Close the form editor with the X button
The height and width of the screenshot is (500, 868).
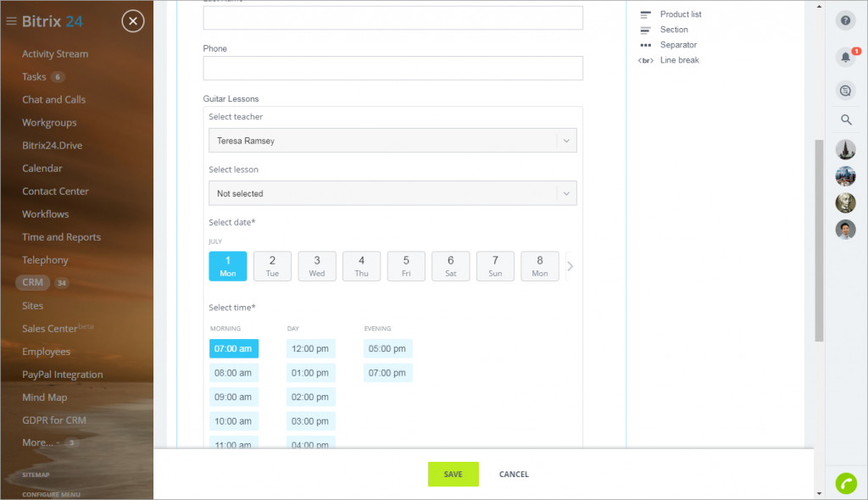[x=133, y=21]
